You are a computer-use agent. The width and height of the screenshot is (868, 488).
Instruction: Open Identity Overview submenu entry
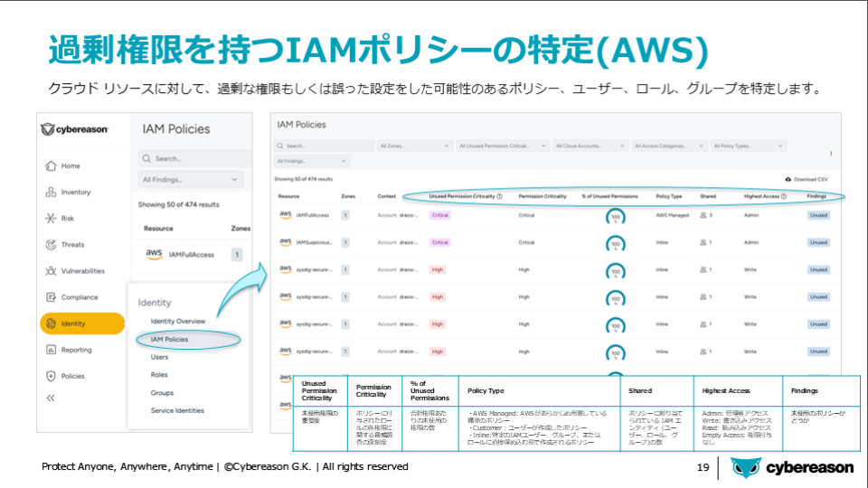coord(178,321)
